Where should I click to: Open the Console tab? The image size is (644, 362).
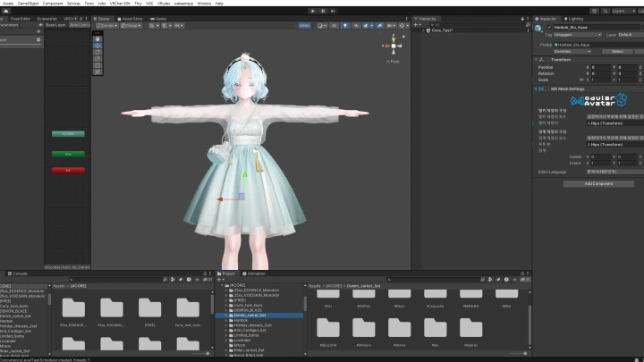(18, 274)
